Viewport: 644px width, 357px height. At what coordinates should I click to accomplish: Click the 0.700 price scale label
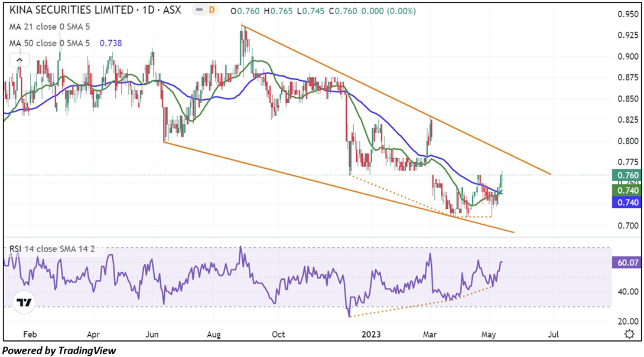628,225
